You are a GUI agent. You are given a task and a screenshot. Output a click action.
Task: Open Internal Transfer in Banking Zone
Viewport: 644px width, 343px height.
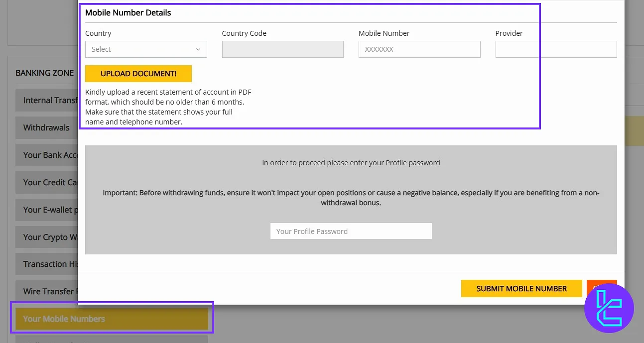[47, 100]
